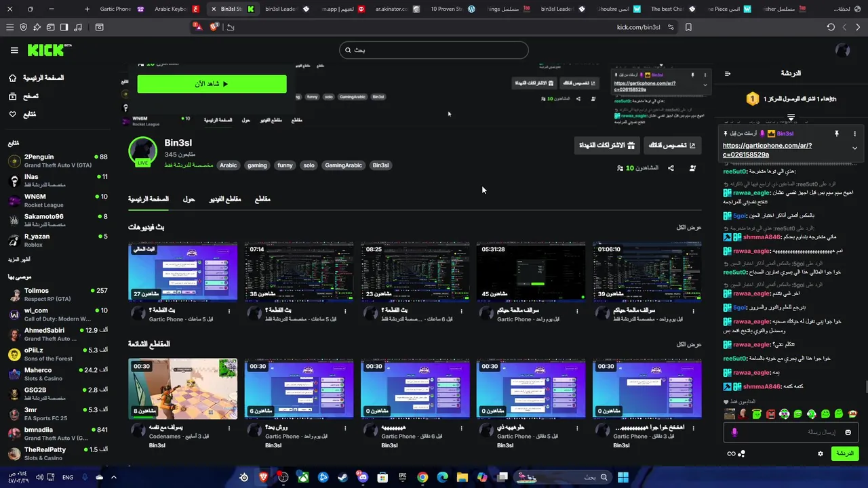
Task: Click the GamingArabic tag
Action: 343,165
